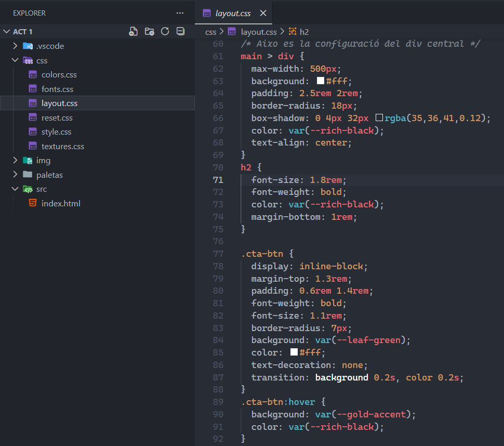
Task: Expand the img folder
Action: [15, 161]
